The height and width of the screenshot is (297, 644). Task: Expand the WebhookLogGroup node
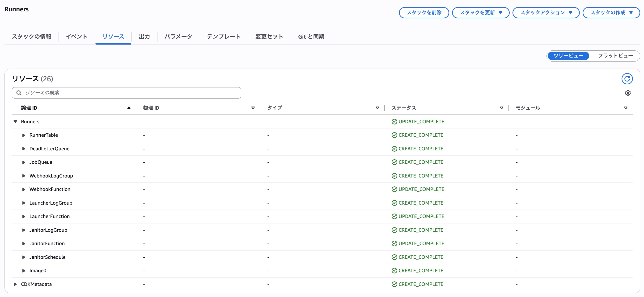pos(24,176)
